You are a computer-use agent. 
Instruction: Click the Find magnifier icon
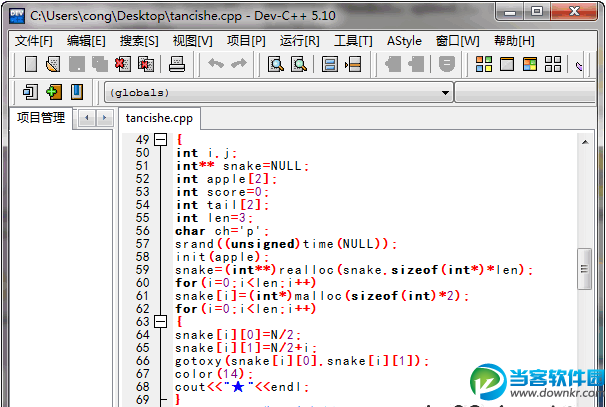pos(276,65)
